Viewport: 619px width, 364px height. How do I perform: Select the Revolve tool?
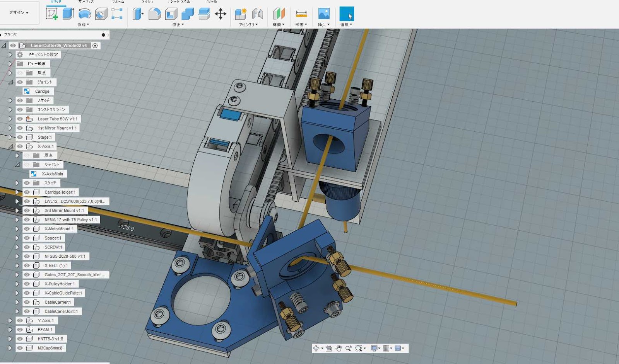click(85, 14)
